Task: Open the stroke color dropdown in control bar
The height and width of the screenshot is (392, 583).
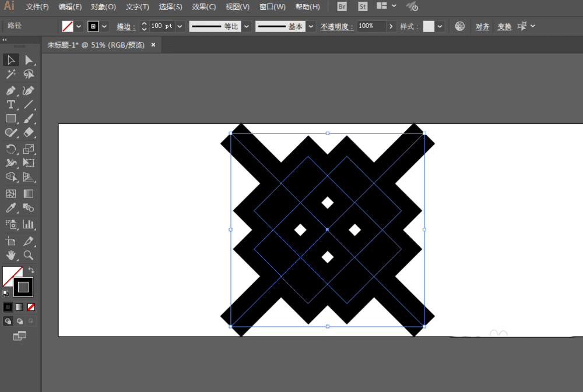Action: (104, 26)
